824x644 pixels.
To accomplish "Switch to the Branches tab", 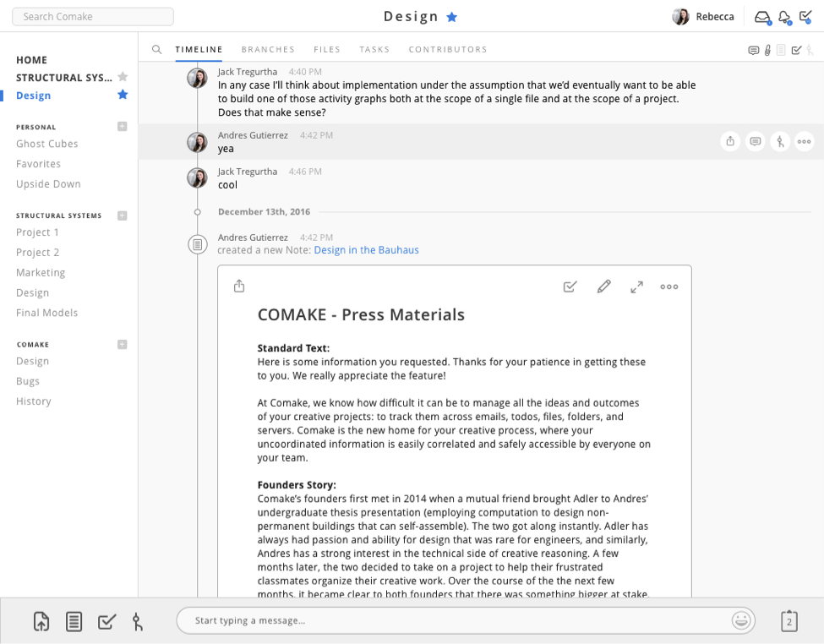I will pos(268,50).
